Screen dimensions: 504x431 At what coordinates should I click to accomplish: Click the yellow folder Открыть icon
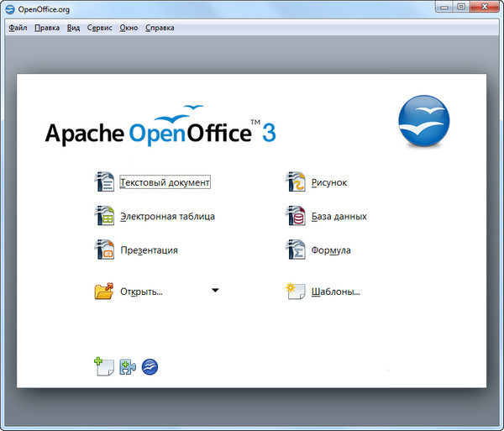tap(104, 292)
